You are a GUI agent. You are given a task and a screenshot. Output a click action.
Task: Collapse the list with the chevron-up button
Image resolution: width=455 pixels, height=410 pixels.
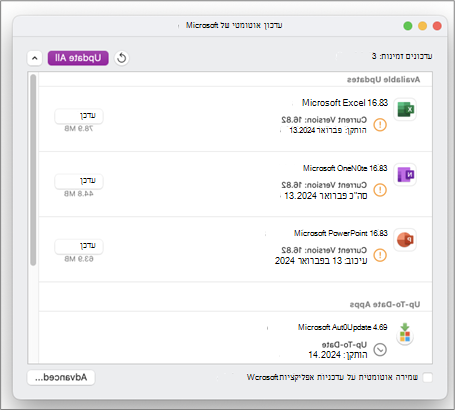pos(35,58)
